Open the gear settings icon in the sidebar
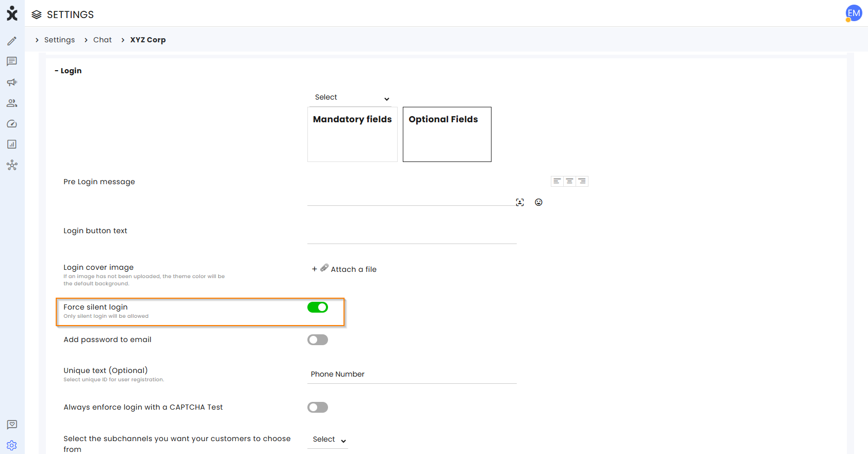 12,445
